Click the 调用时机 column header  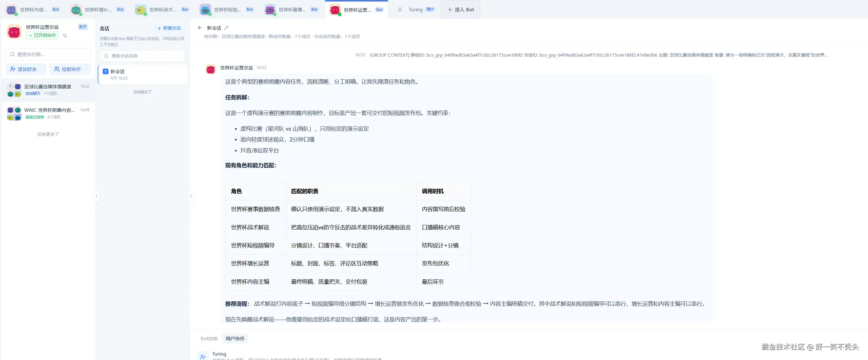[444, 191]
